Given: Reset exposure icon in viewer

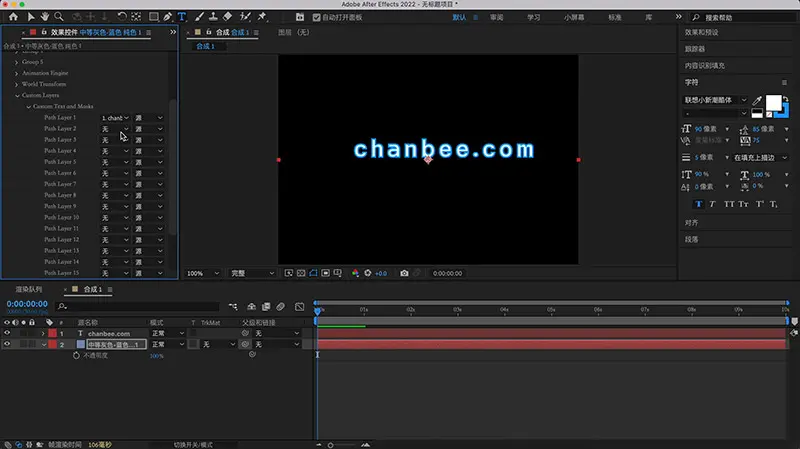Looking at the screenshot, I should (x=368, y=273).
